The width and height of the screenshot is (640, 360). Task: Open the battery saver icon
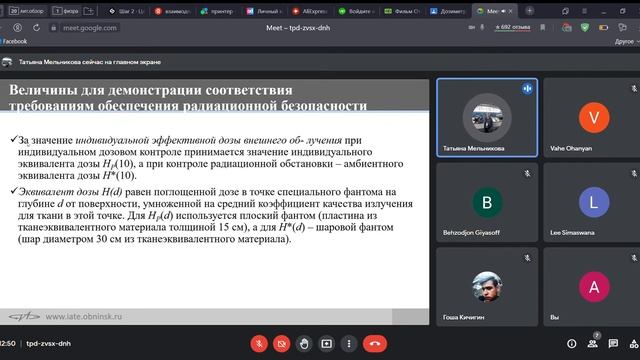[x=603, y=28]
